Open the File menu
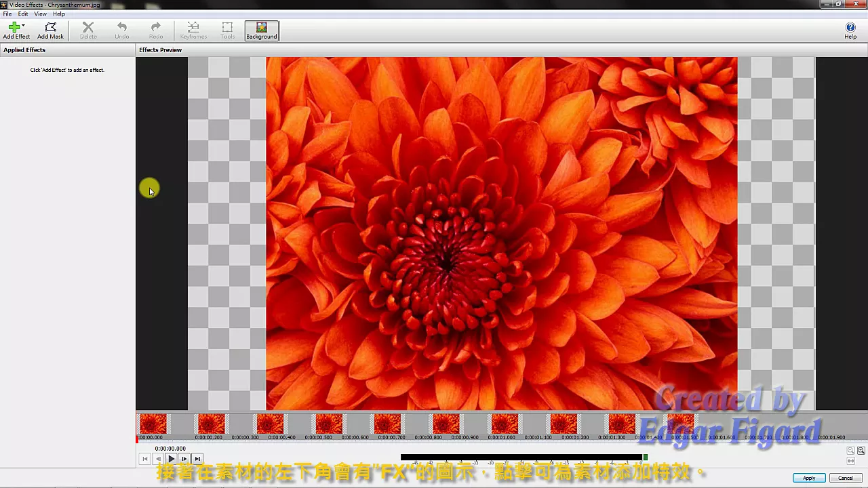This screenshot has height=488, width=868. coord(7,14)
